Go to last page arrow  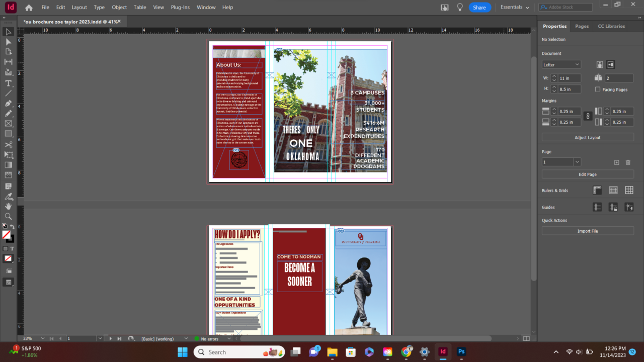(x=119, y=338)
